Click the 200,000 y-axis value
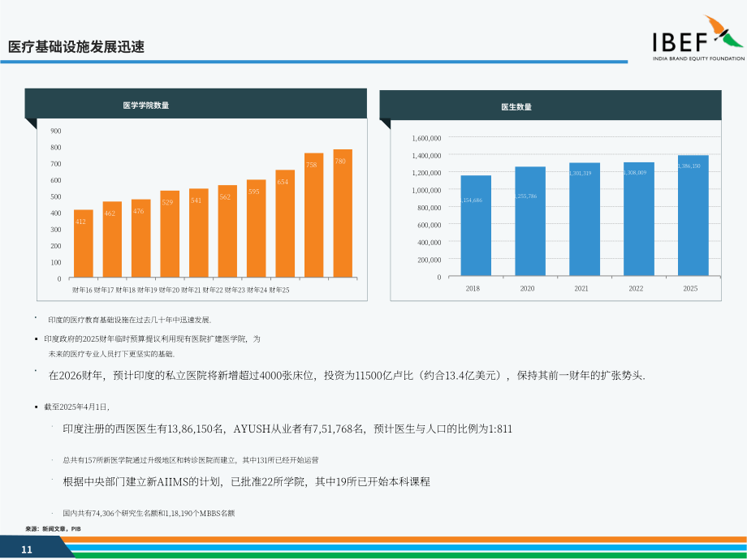Screen dimensions: 747x560 430,260
